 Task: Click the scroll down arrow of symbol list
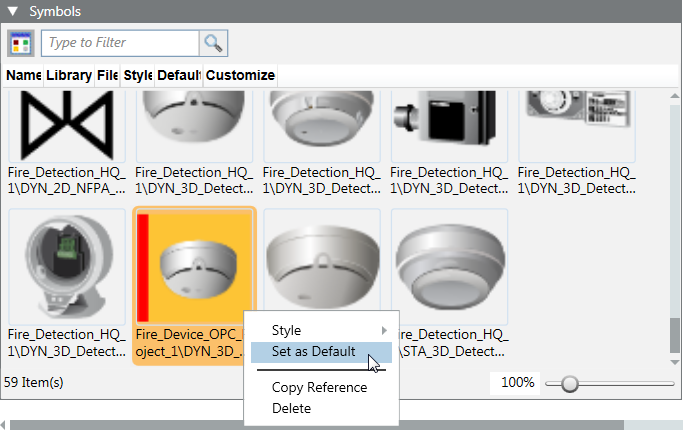point(675,360)
